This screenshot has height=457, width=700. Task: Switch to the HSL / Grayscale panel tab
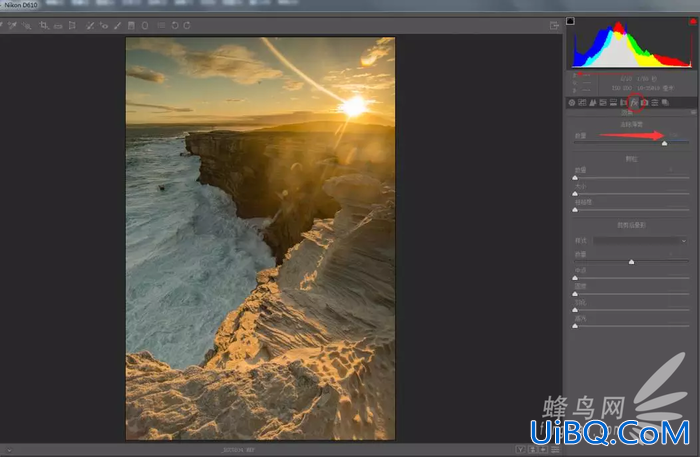click(603, 103)
